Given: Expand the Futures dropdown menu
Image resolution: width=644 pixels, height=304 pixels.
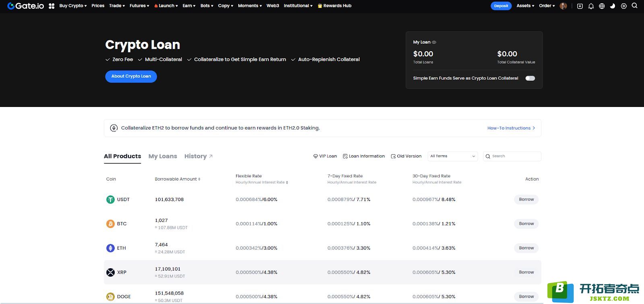Looking at the screenshot, I should point(139,6).
